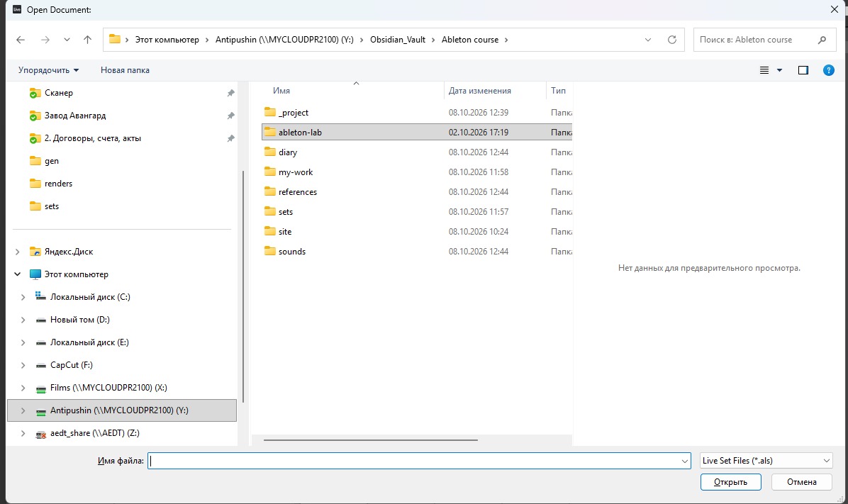Change the view layout icon

[x=764, y=70]
